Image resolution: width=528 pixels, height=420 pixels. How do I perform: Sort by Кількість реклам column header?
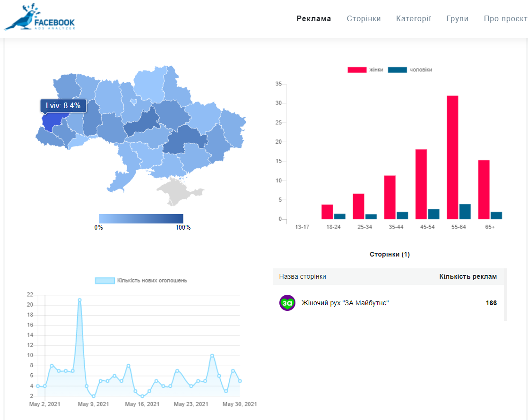pyautogui.click(x=467, y=277)
